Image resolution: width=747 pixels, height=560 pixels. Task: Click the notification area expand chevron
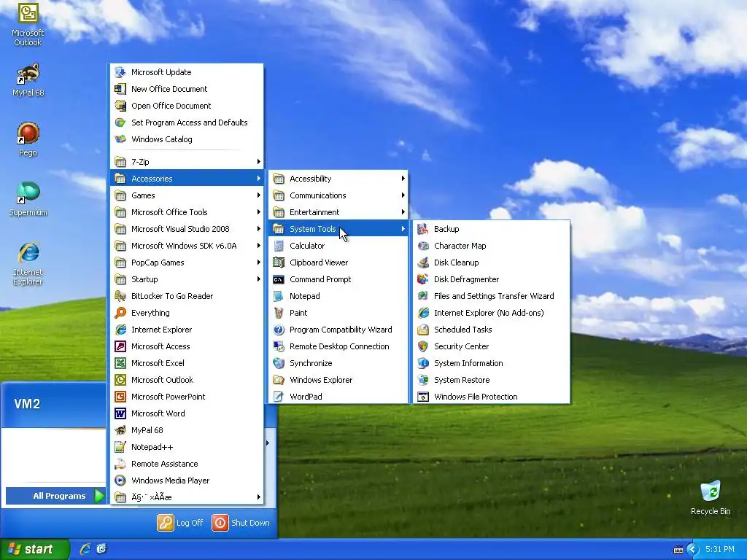click(x=693, y=550)
